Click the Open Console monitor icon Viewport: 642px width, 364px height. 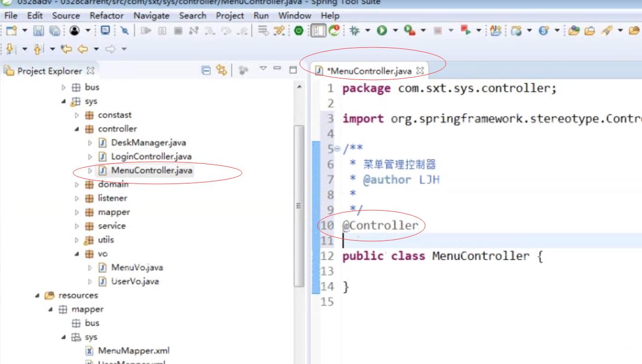pos(105,31)
